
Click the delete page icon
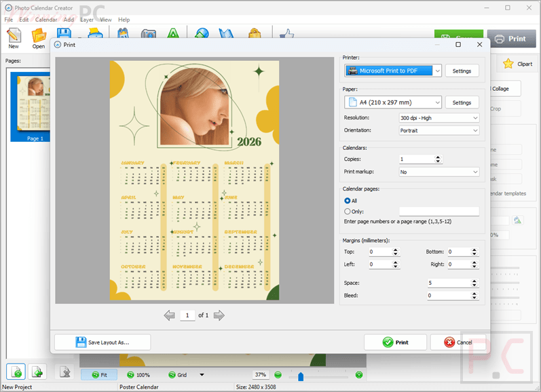[65, 372]
